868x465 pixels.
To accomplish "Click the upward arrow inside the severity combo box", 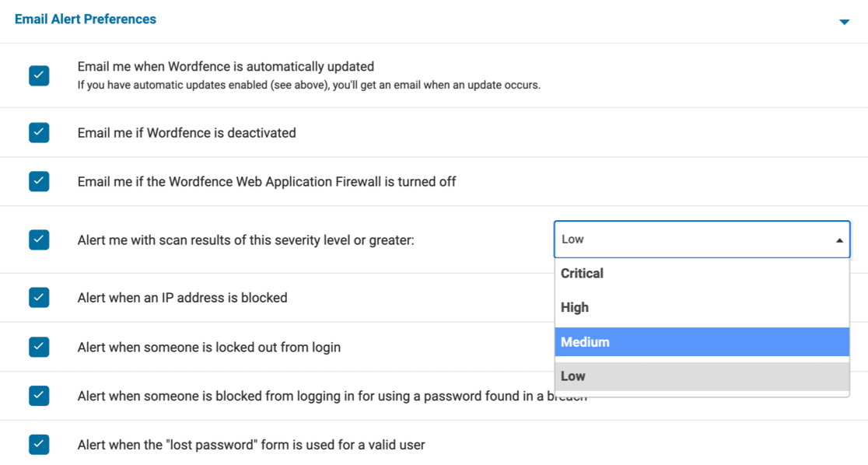I will (x=840, y=239).
